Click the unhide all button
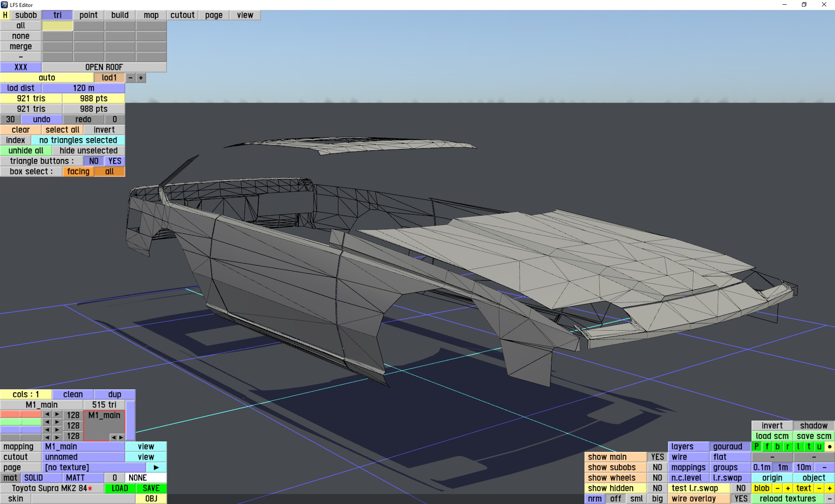Screen dimensions: 835x504 click(26, 150)
